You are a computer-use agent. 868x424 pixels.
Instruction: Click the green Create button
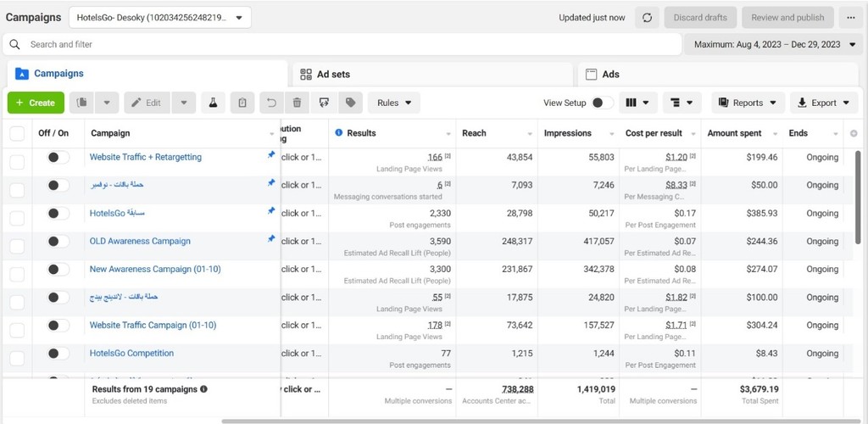(36, 103)
